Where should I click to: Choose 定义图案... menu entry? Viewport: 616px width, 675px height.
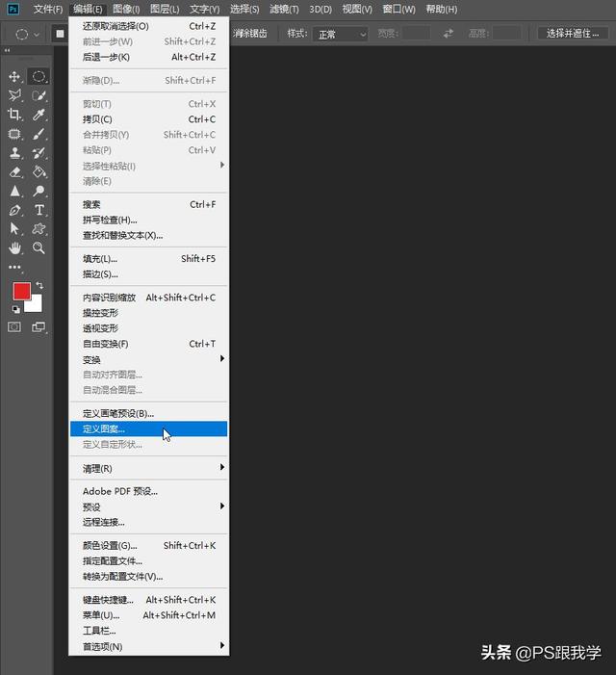tap(149, 429)
